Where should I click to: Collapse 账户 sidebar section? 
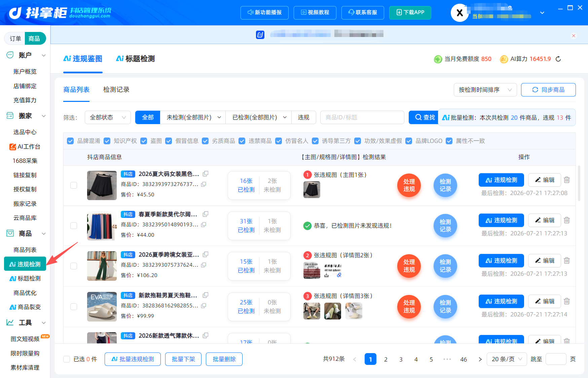(x=43, y=55)
